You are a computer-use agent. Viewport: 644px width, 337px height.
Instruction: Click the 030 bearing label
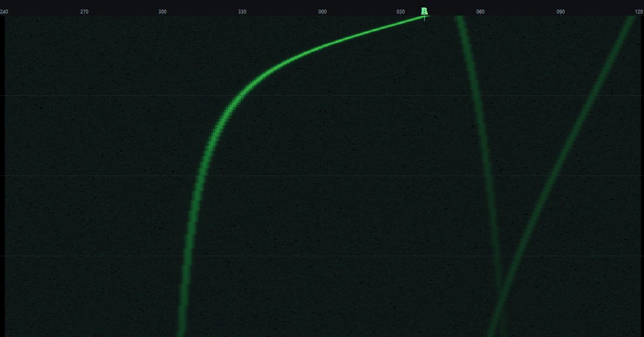coord(400,12)
